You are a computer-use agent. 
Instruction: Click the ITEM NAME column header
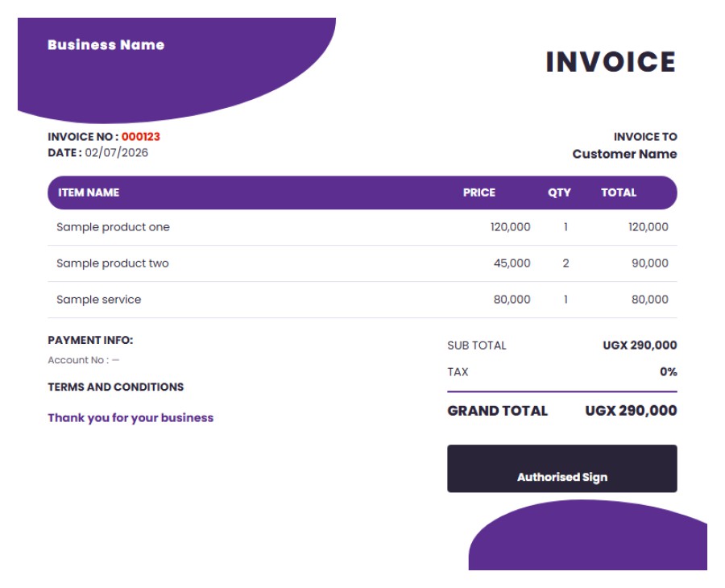click(89, 193)
